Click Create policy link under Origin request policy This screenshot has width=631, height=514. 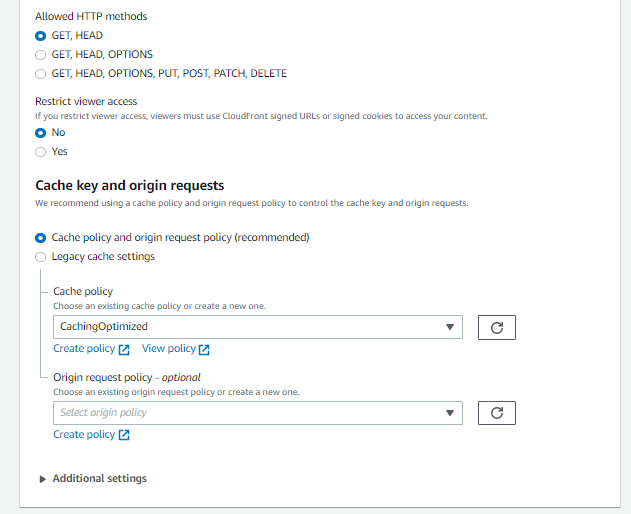point(84,435)
